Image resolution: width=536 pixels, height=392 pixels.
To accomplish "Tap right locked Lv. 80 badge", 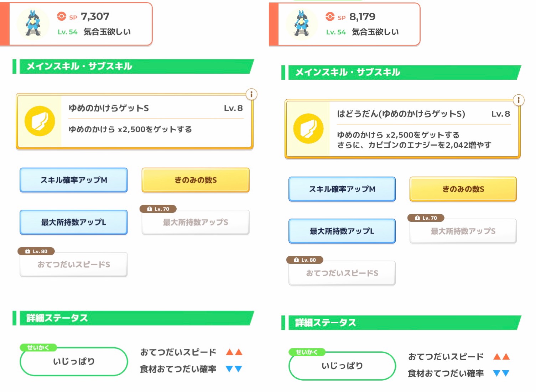I will point(305,260).
